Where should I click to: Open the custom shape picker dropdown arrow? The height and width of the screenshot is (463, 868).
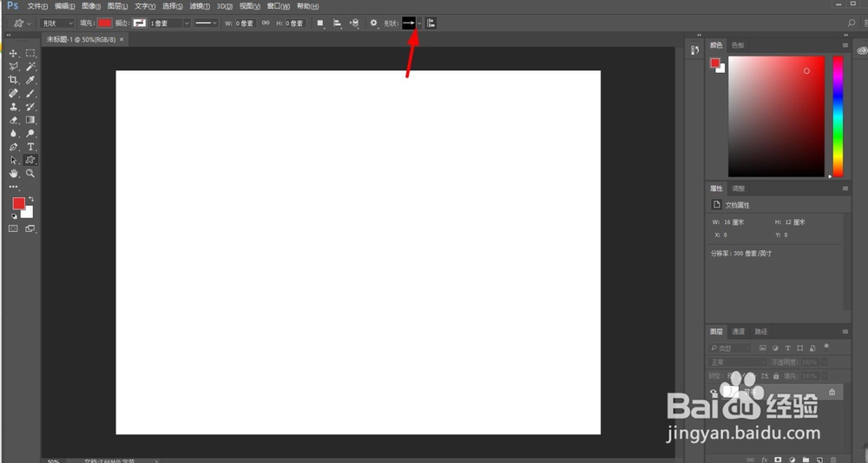[419, 23]
